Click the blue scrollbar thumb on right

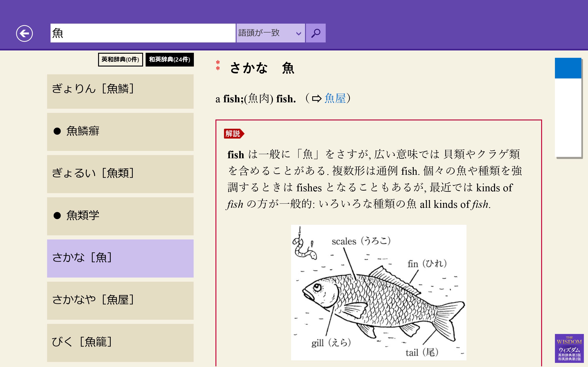point(568,68)
